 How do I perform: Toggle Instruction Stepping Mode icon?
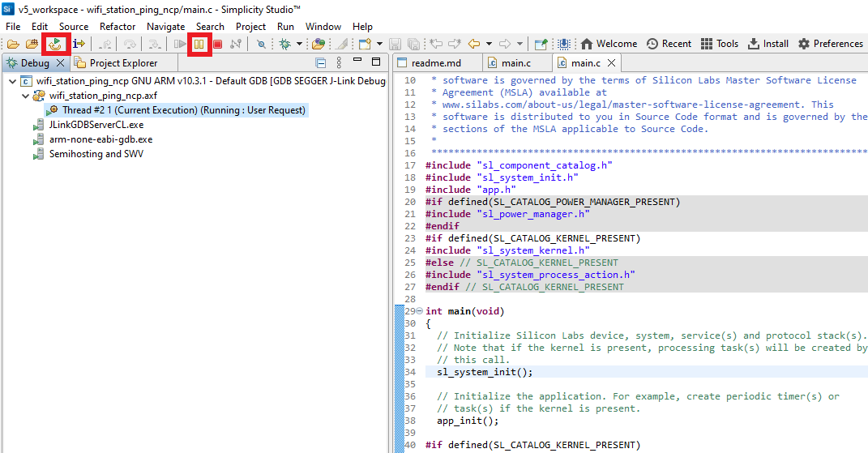(79, 44)
